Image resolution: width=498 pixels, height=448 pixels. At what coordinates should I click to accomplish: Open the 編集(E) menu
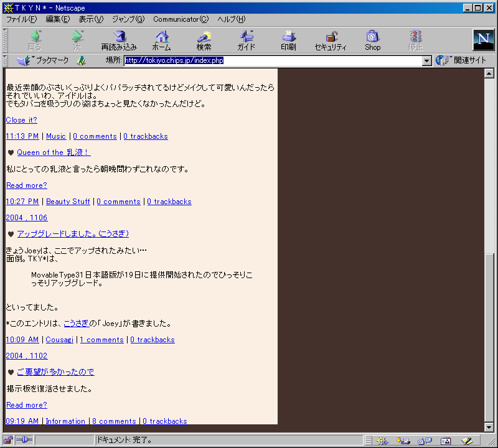tap(57, 19)
